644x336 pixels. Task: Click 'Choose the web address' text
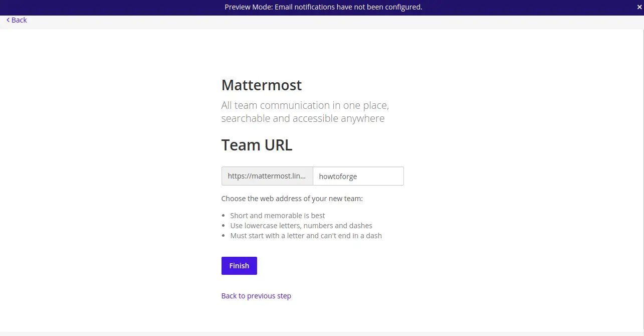tap(292, 199)
